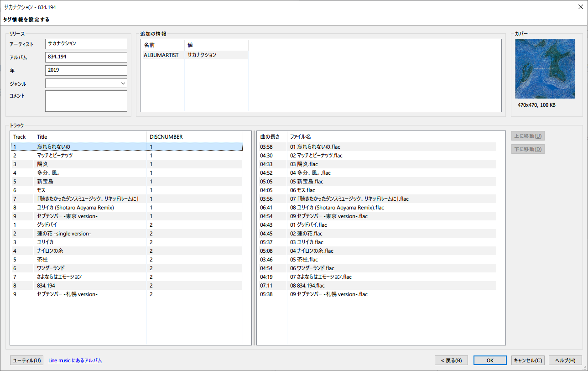Select file 06 ワンダーランド.flac
The height and width of the screenshot is (371, 588).
(312, 268)
